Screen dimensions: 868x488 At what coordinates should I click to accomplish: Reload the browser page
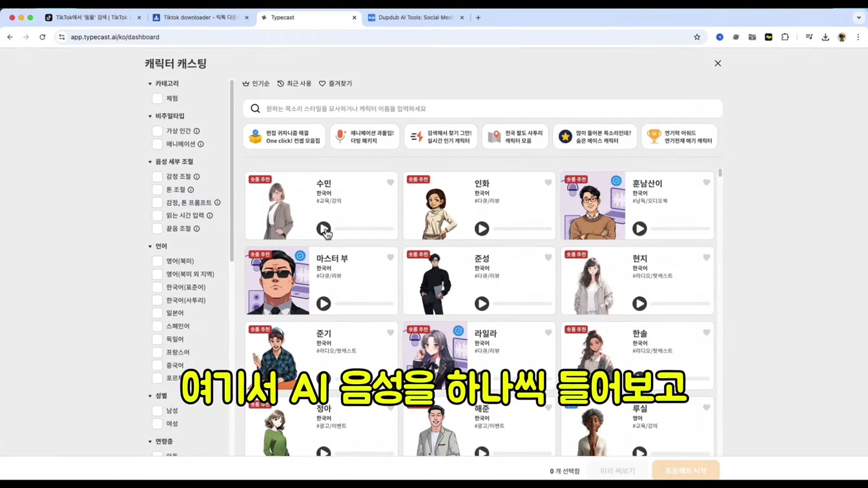[43, 37]
